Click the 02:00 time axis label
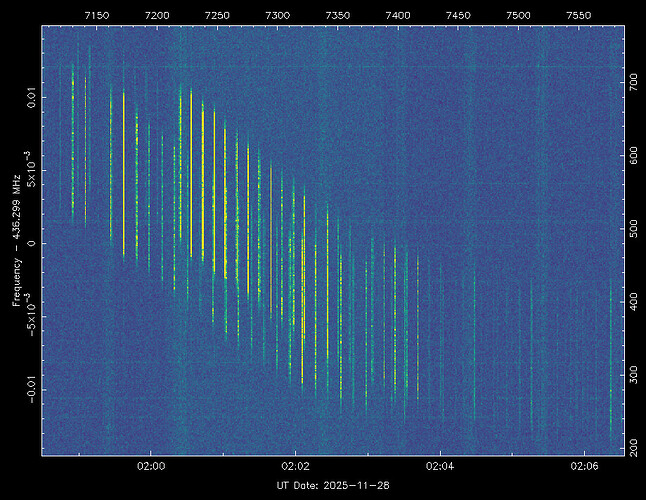The height and width of the screenshot is (500, 646). coord(151,466)
